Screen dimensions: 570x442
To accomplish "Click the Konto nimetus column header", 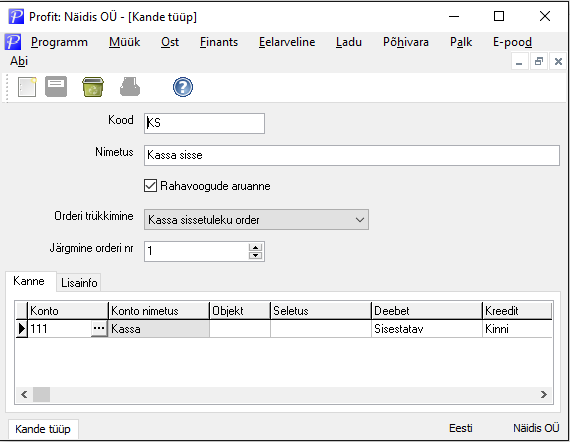I will click(159, 311).
